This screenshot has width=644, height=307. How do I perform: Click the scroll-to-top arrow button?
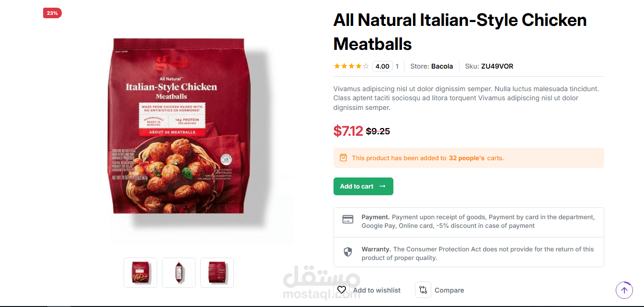tap(624, 290)
